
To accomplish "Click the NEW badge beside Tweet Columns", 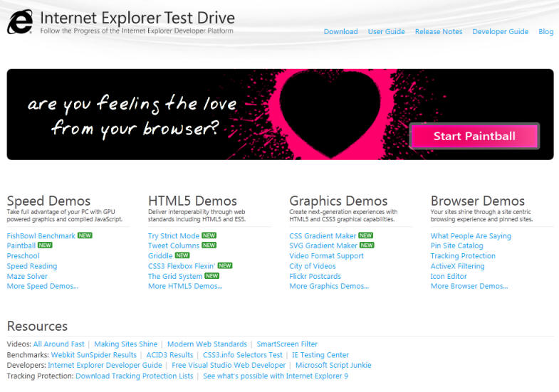I will click(x=209, y=245).
